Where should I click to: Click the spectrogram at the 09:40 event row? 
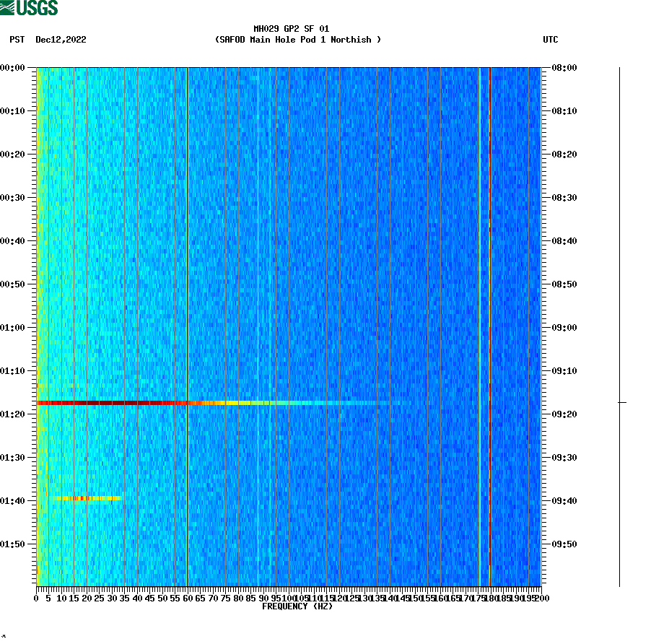289,498
